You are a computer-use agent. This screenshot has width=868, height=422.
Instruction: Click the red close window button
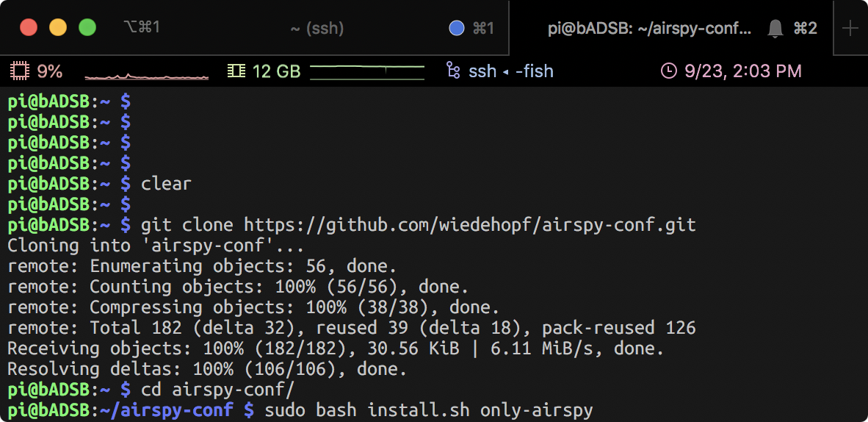(29, 27)
